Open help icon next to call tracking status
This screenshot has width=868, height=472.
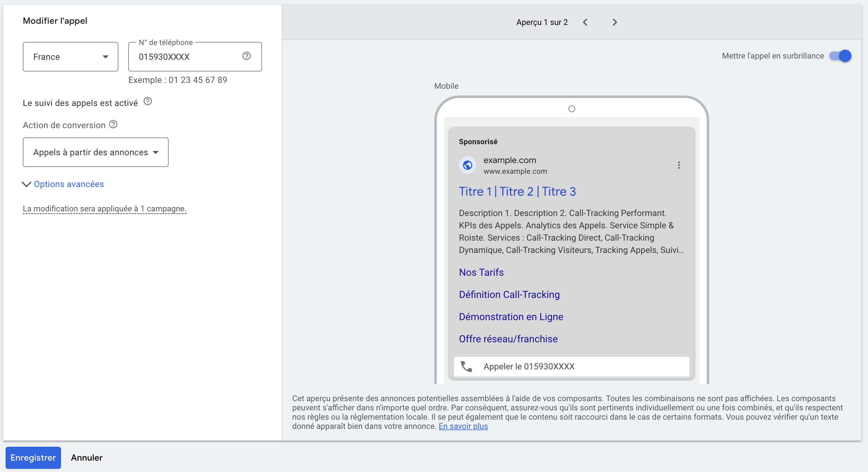point(148,101)
